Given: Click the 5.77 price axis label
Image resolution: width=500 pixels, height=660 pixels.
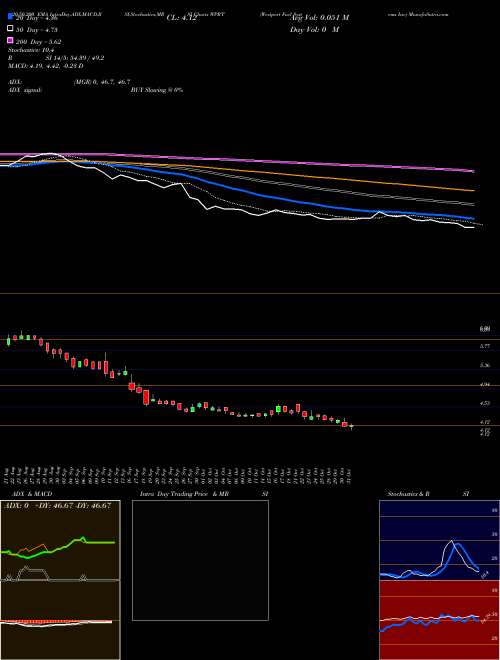Looking at the screenshot, I should click(485, 346).
